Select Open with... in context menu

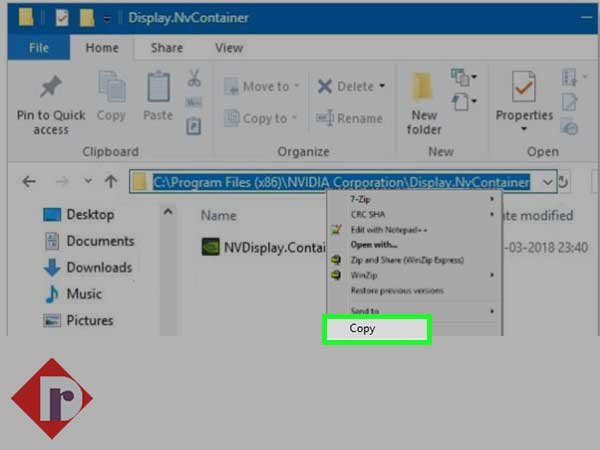pyautogui.click(x=414, y=245)
